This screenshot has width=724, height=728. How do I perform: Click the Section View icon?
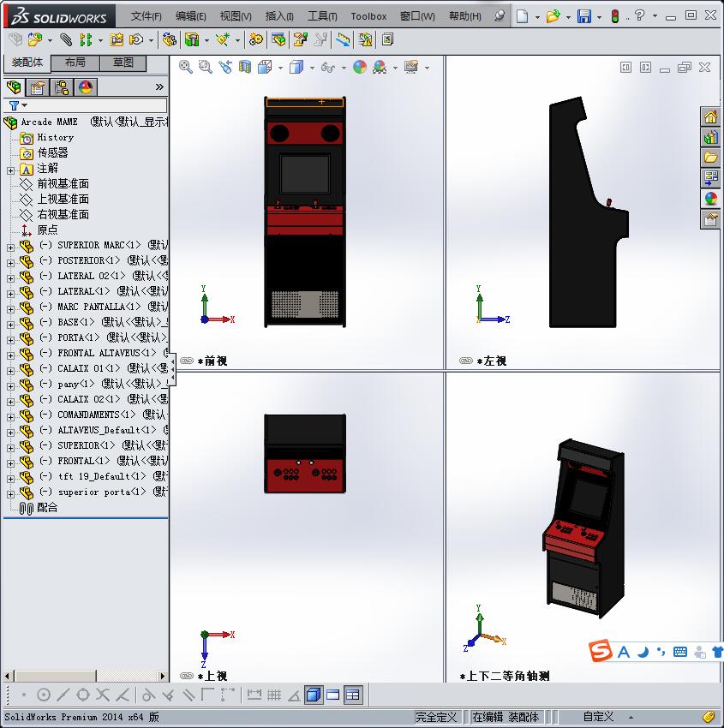245,68
